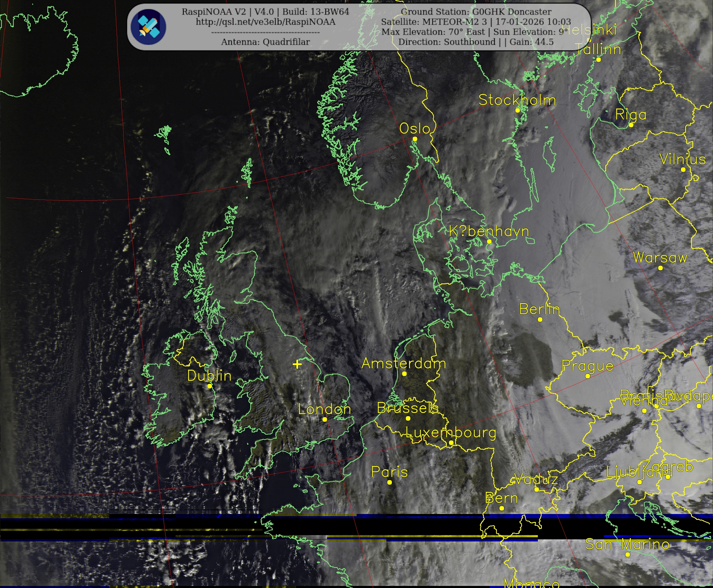
Task: Click the Vilnius city label
Action: tap(683, 159)
